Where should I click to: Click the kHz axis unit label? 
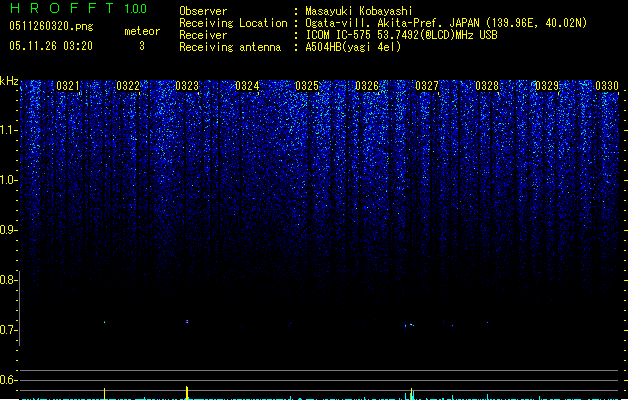[9, 81]
